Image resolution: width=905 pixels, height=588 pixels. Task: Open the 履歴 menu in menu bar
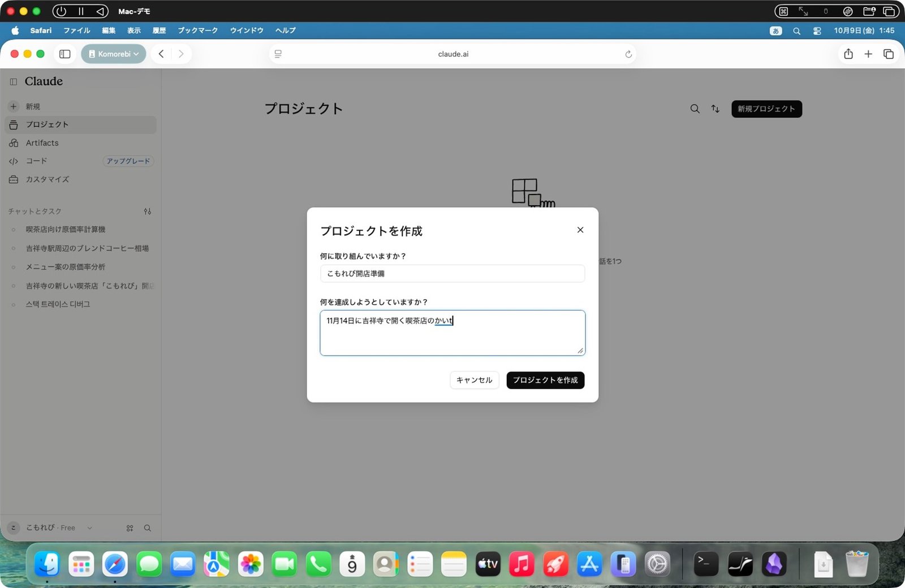159,31
